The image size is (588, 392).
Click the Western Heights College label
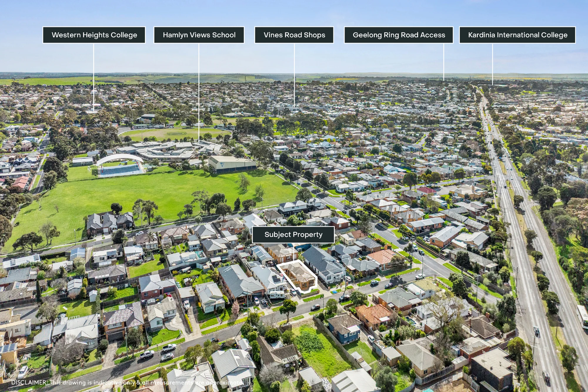pyautogui.click(x=94, y=35)
